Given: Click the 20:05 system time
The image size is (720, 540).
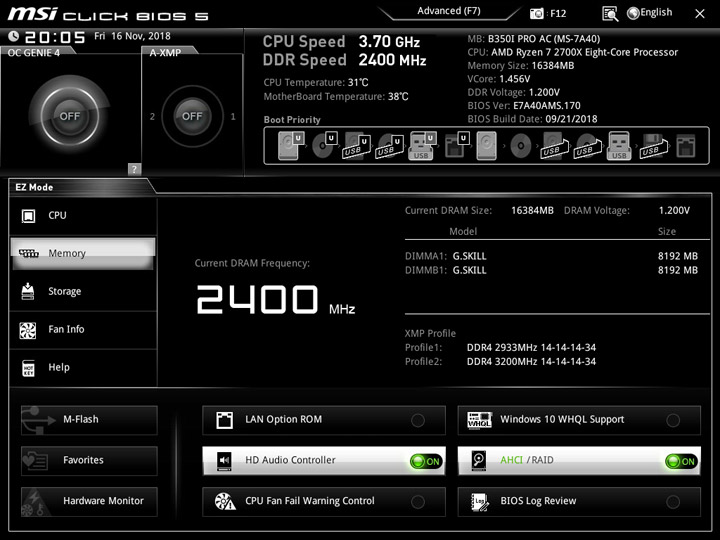Looking at the screenshot, I should (55, 37).
